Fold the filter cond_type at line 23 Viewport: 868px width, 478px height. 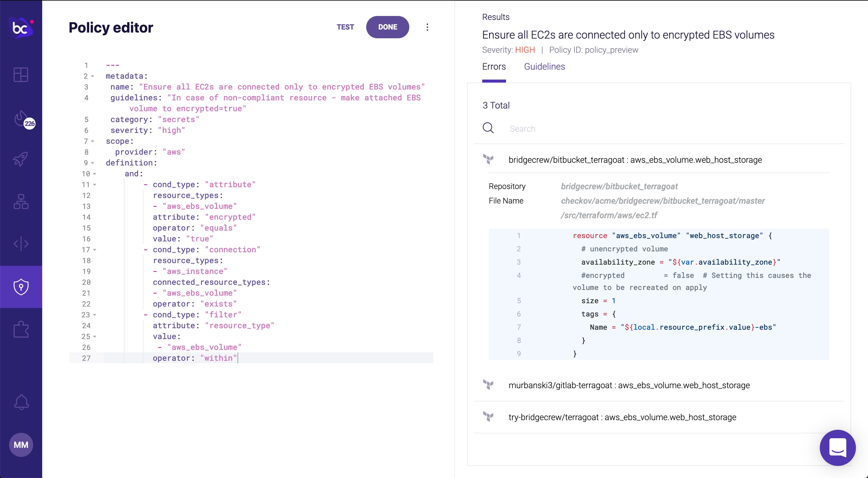94,315
